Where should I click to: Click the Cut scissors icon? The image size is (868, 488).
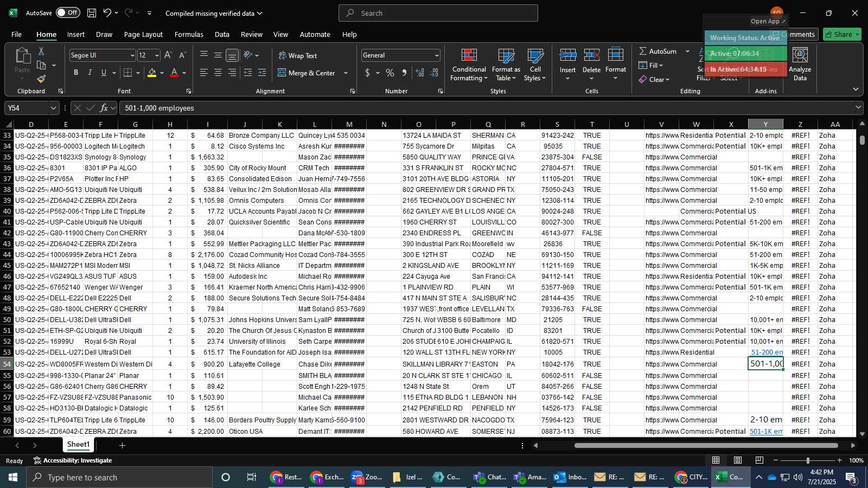[41, 51]
